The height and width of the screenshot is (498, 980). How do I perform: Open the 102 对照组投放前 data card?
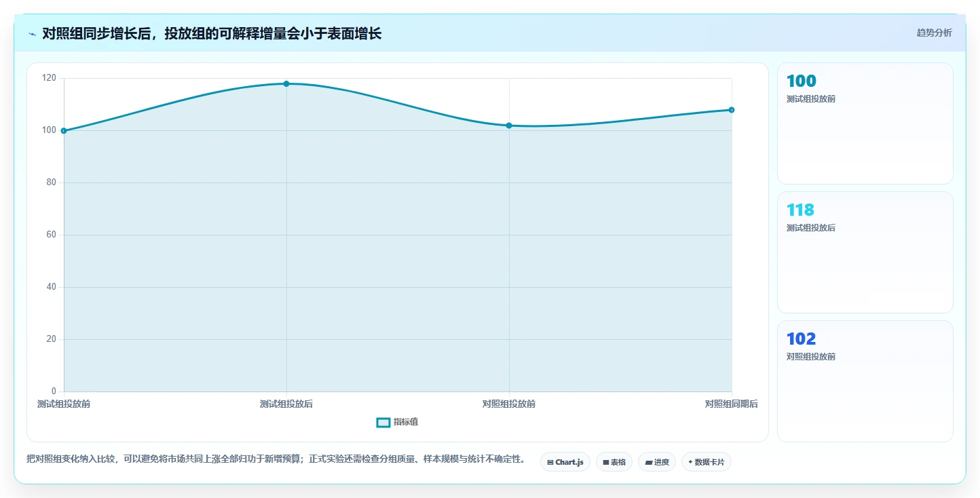pyautogui.click(x=865, y=381)
